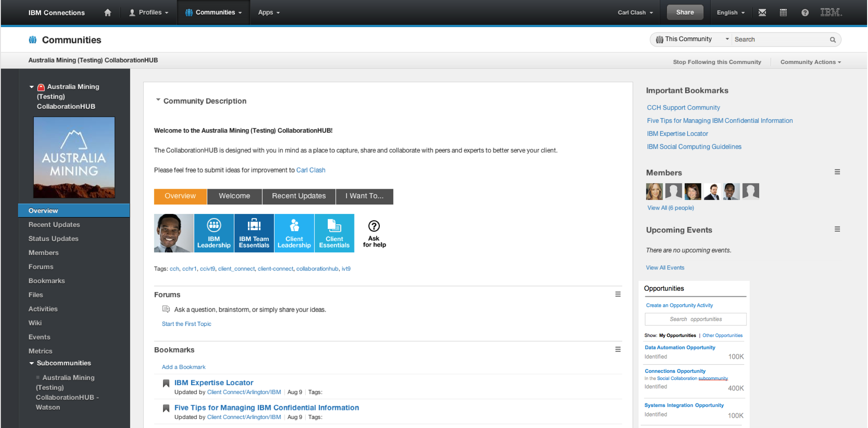Click the Home icon in top navigation

[107, 13]
